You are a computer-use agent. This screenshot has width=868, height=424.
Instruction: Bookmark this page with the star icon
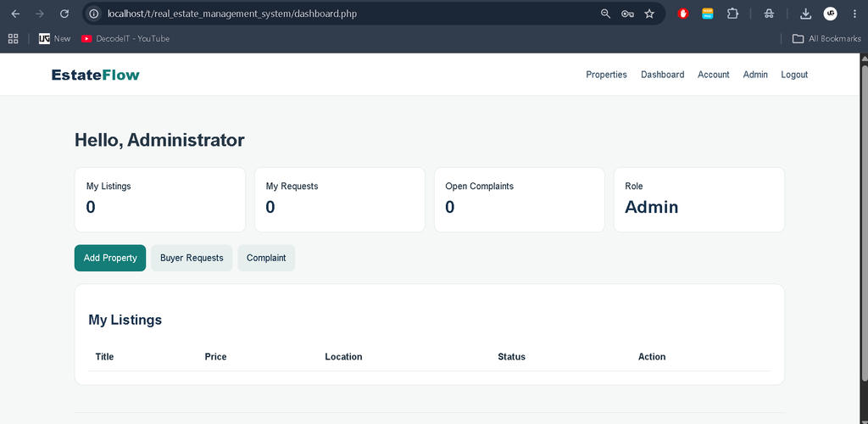tap(649, 14)
